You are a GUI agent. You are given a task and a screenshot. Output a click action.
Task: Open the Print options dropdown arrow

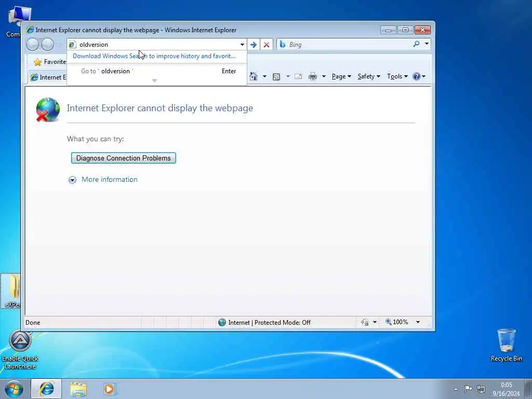(x=324, y=76)
